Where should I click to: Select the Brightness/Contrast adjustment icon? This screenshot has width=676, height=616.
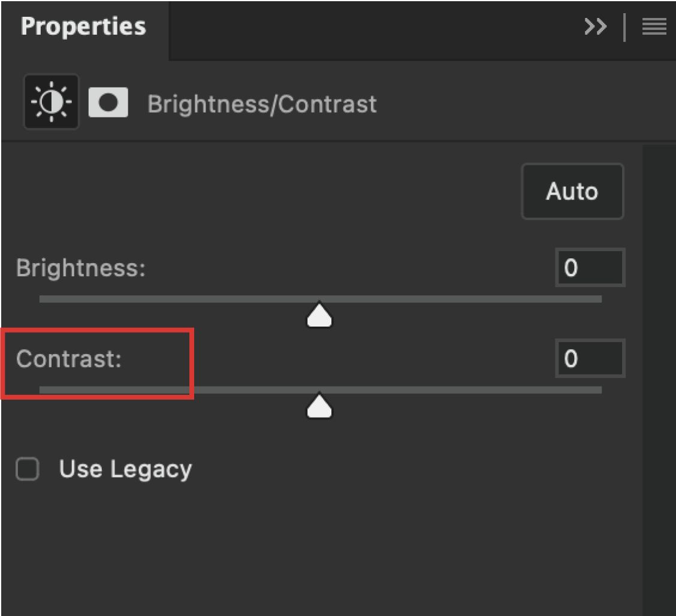coord(52,102)
